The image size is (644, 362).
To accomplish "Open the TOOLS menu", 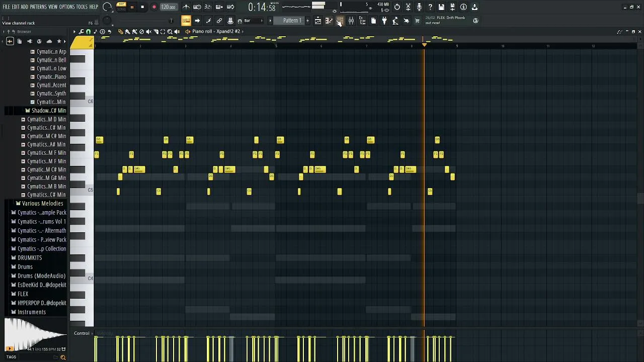I will click(82, 7).
